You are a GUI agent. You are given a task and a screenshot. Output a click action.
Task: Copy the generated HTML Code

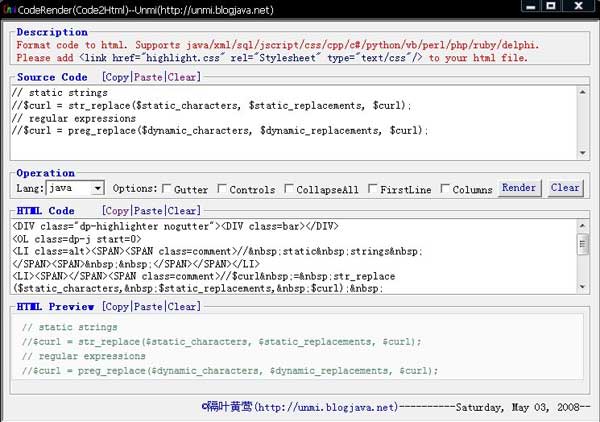click(116, 211)
